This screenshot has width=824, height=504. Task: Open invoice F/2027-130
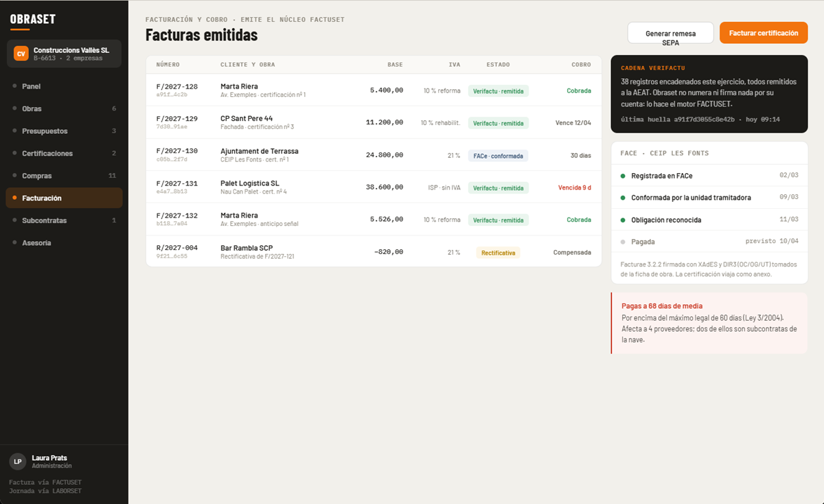point(374,155)
